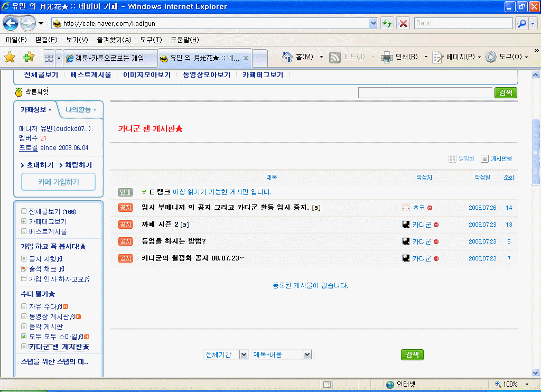The image size is (541, 392).
Task: Switch to 게시판형 board view
Action: [497, 158]
